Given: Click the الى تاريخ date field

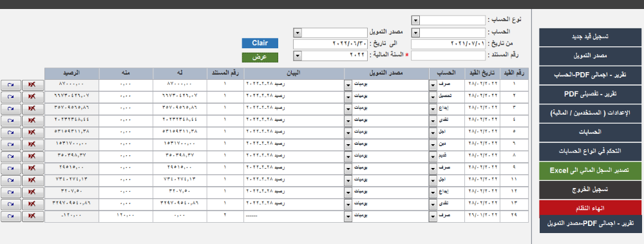Looking at the screenshot, I should [x=330, y=44].
